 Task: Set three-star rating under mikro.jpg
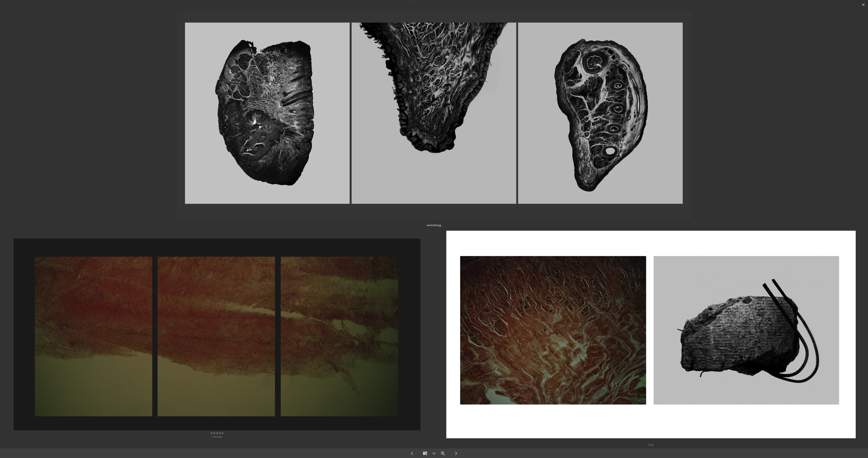pyautogui.click(x=217, y=433)
